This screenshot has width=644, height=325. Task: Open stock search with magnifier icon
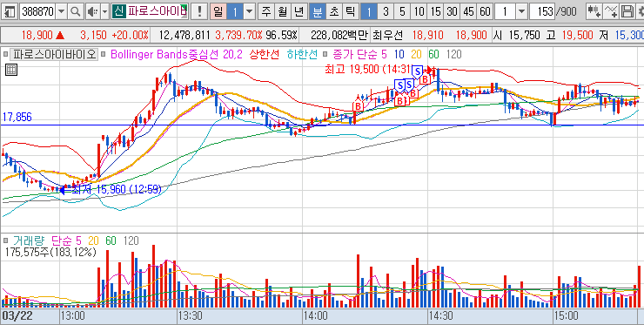click(76, 11)
